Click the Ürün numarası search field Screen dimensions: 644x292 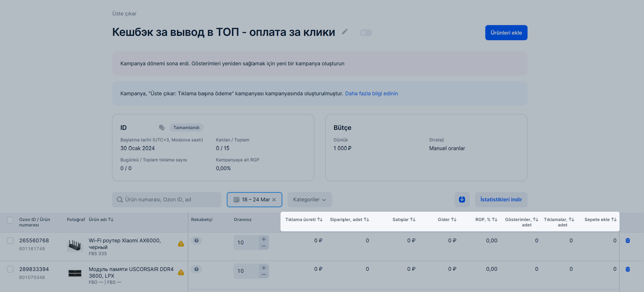(167, 199)
